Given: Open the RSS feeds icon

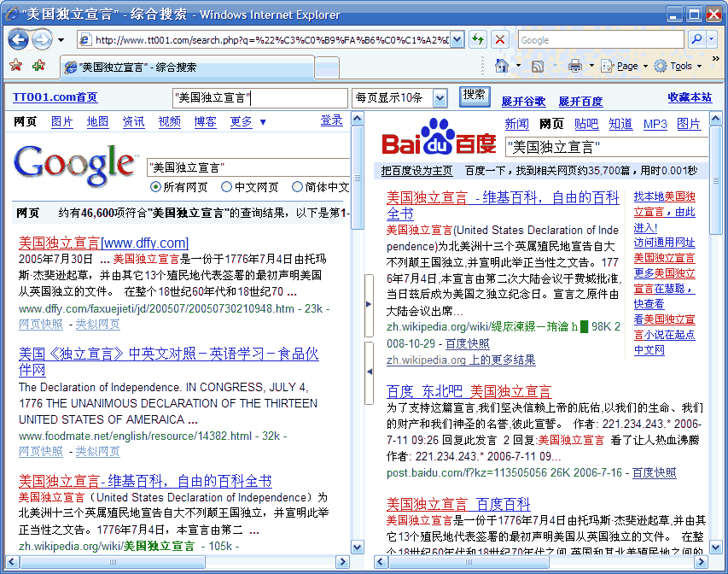Looking at the screenshot, I should tap(537, 66).
